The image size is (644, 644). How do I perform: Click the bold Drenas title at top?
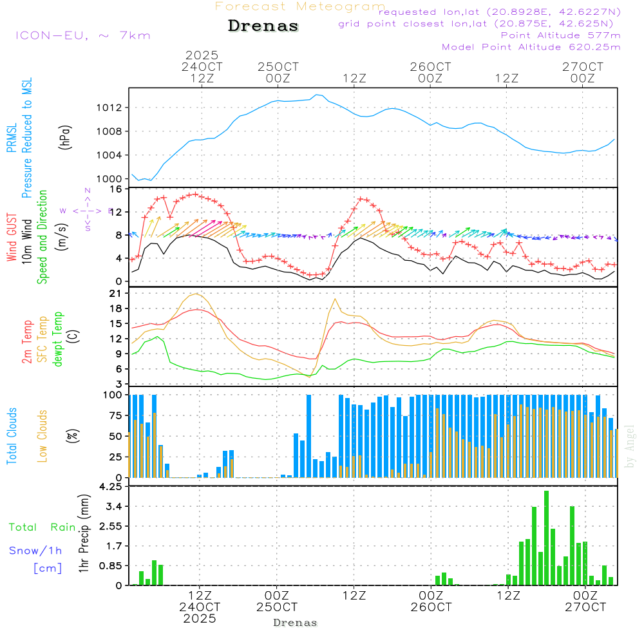pos(263,26)
